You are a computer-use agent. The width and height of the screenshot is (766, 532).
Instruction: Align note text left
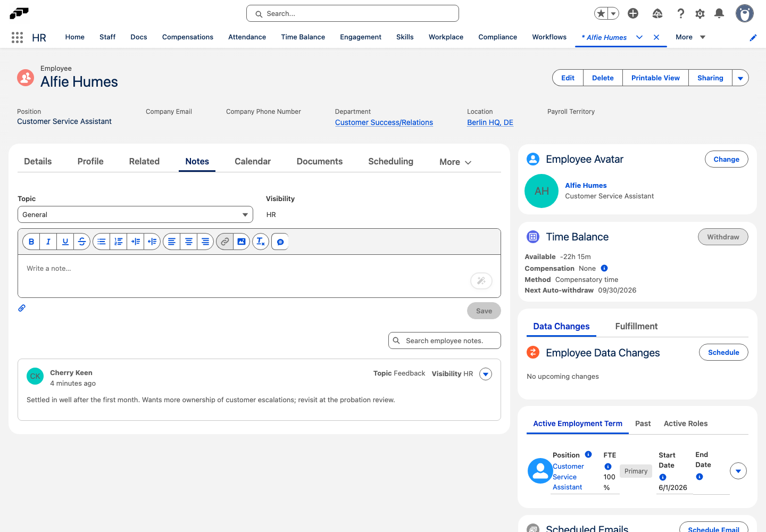pyautogui.click(x=172, y=242)
